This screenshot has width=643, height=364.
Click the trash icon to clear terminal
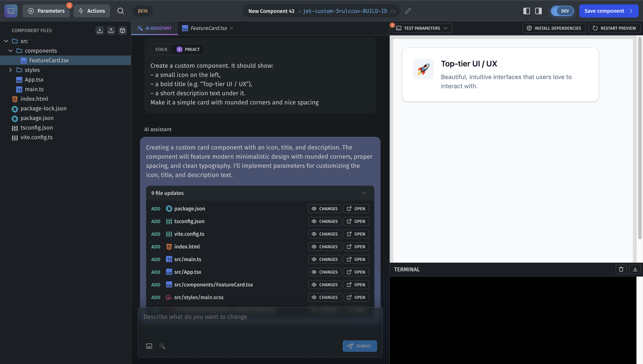[621, 269]
